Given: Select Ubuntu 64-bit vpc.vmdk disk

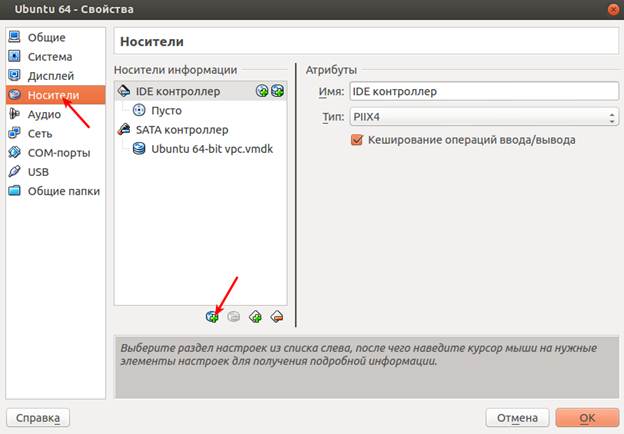Looking at the screenshot, I should [x=201, y=149].
